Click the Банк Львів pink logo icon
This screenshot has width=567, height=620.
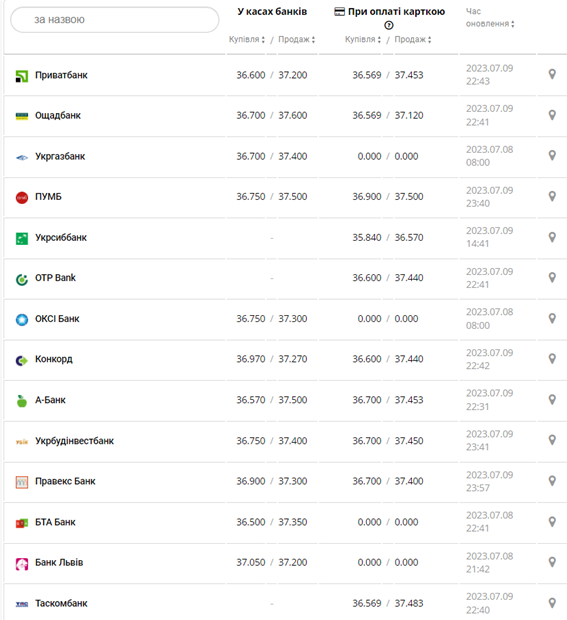[x=22, y=564]
